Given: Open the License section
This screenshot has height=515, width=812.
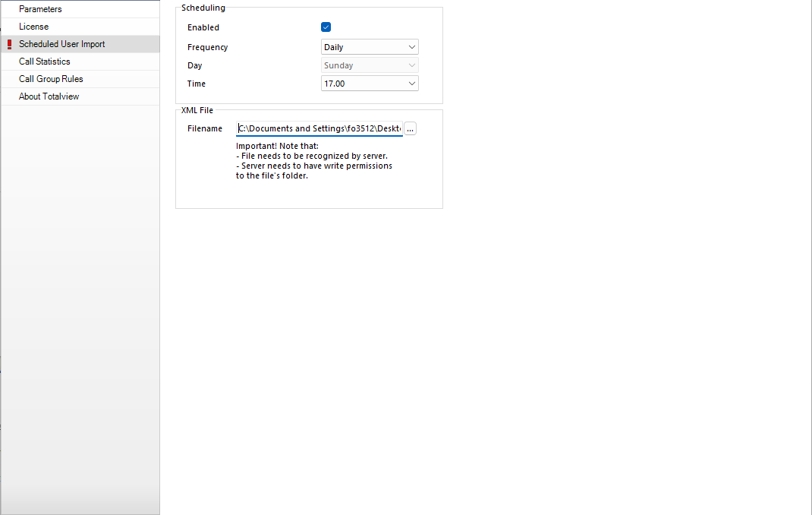Looking at the screenshot, I should 80,27.
